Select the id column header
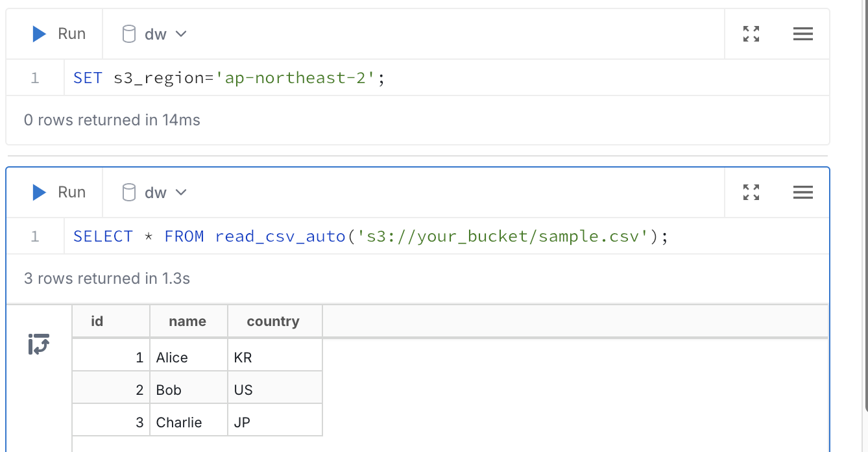This screenshot has width=868, height=452. (96, 321)
